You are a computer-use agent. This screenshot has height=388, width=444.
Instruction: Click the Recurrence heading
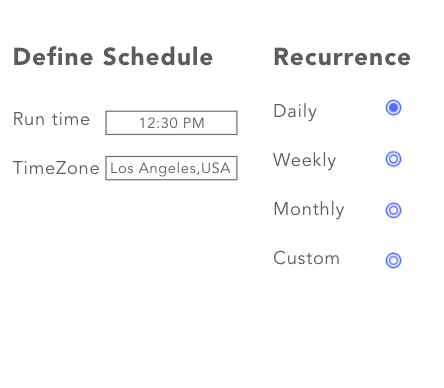coord(342,57)
